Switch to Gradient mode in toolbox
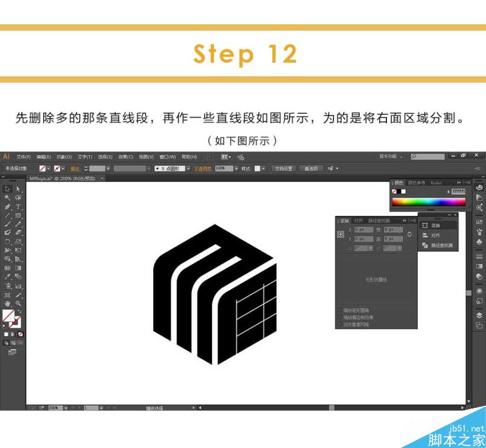 pyautogui.click(x=13, y=334)
